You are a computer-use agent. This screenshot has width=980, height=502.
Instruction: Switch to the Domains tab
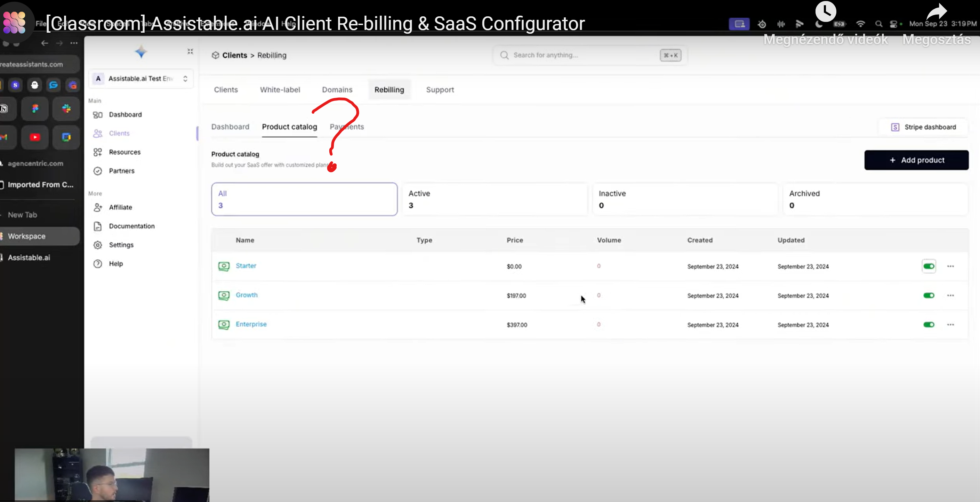pos(337,90)
